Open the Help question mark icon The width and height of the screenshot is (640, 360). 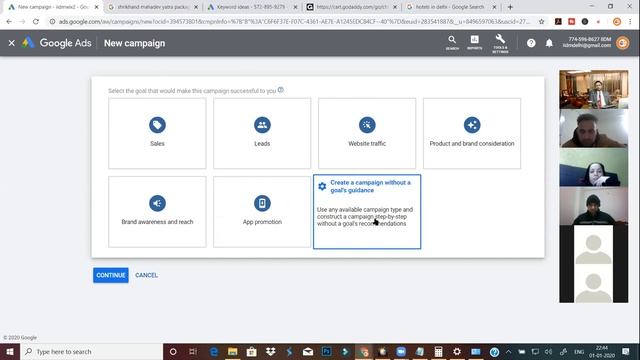[x=531, y=43]
